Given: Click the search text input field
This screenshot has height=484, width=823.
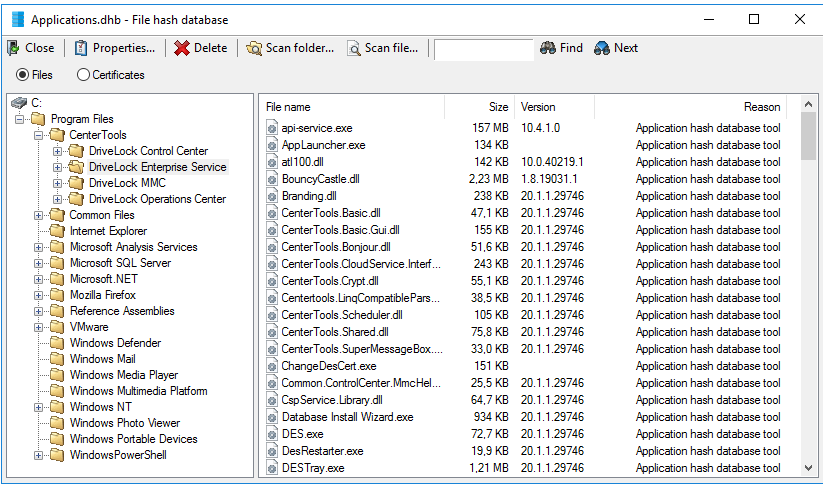Looking at the screenshot, I should coord(483,49).
